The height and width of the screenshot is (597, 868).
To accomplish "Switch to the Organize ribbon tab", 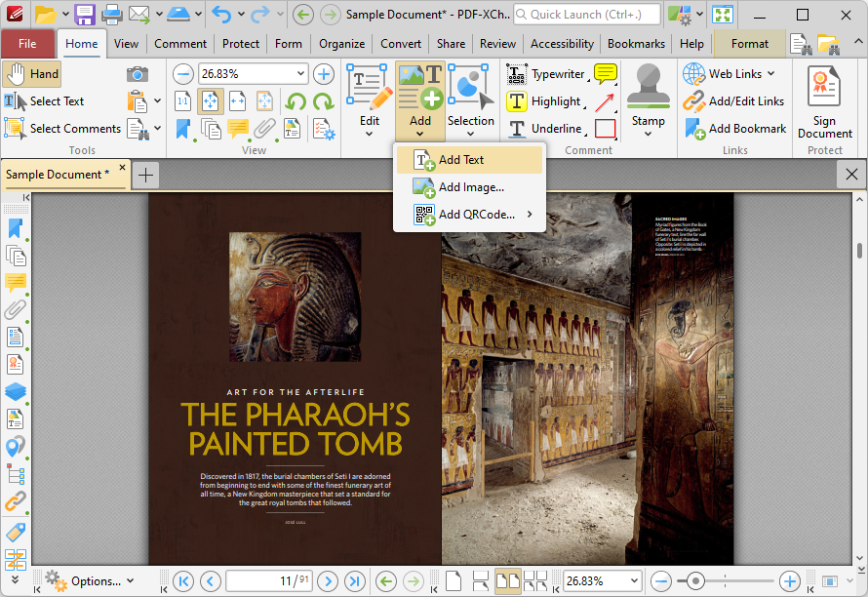I will (341, 44).
